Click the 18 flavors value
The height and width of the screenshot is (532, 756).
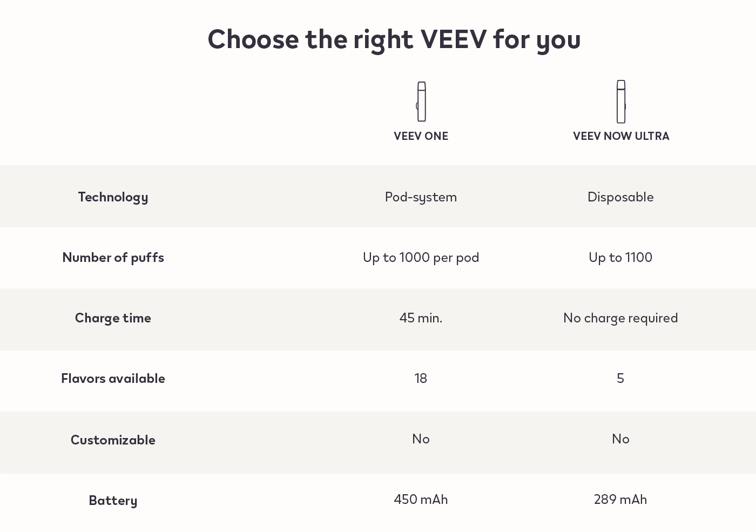click(421, 379)
